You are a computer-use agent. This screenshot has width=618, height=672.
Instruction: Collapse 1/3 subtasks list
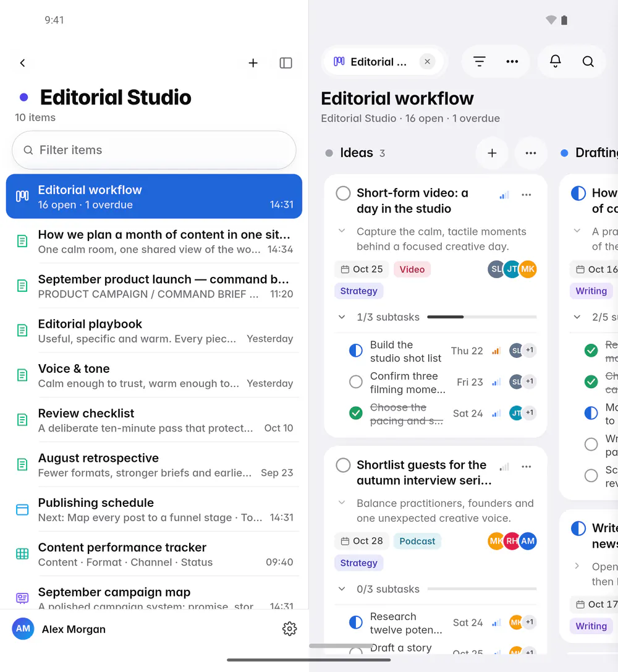point(342,317)
